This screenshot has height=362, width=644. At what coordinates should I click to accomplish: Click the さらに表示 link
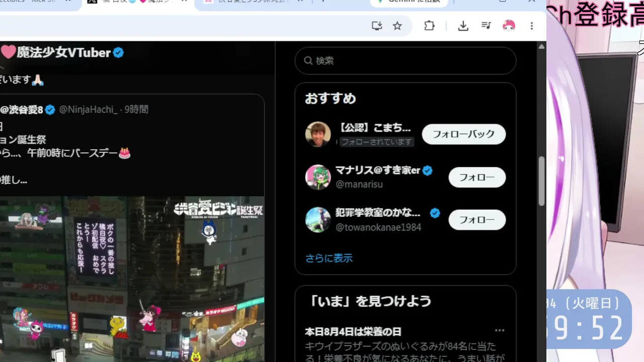coord(329,258)
